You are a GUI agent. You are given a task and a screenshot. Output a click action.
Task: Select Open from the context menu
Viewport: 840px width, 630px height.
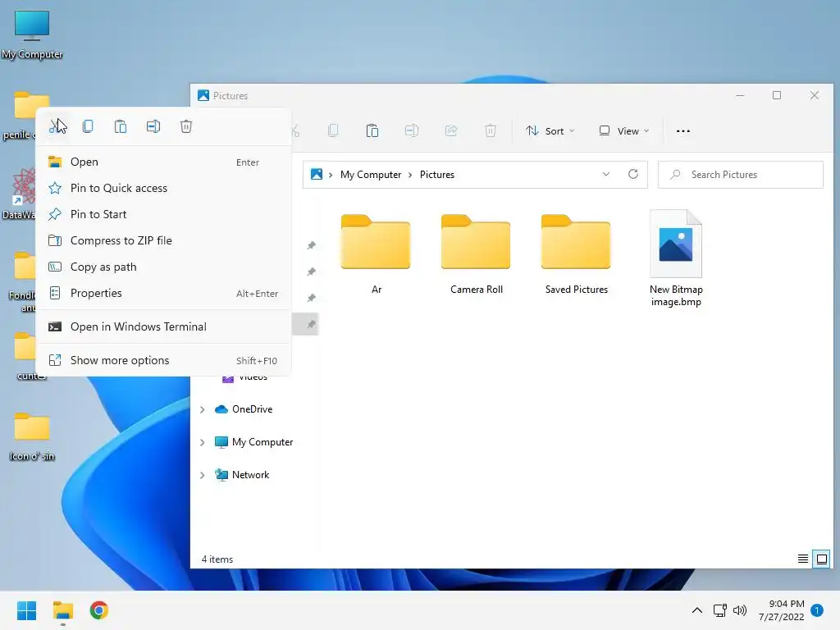[164, 162]
